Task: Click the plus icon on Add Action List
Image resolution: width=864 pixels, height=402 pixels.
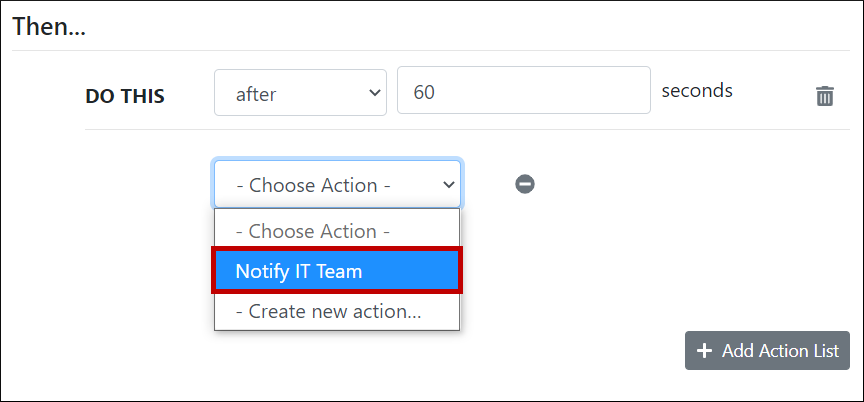Action: [x=705, y=351]
